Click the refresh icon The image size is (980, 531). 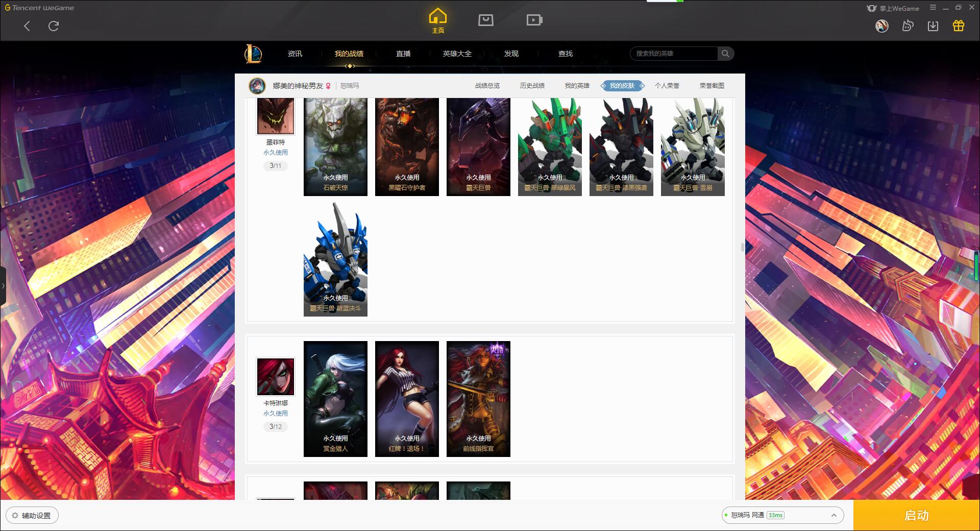54,26
